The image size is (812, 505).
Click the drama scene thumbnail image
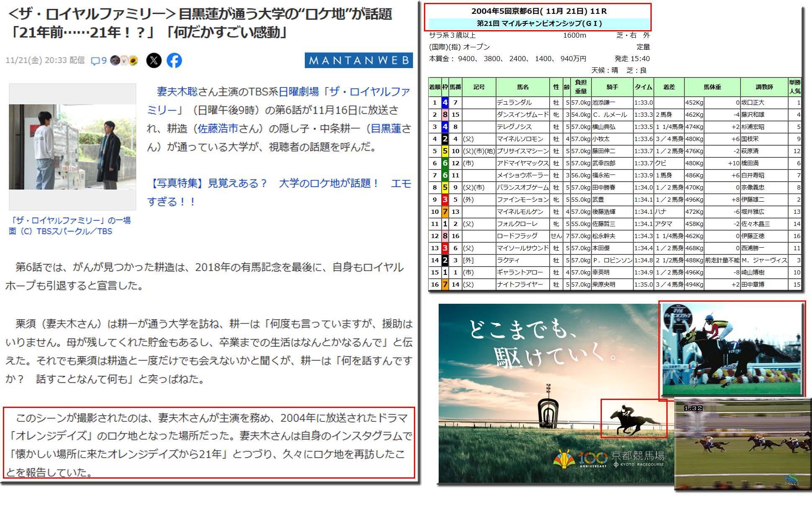(x=72, y=146)
